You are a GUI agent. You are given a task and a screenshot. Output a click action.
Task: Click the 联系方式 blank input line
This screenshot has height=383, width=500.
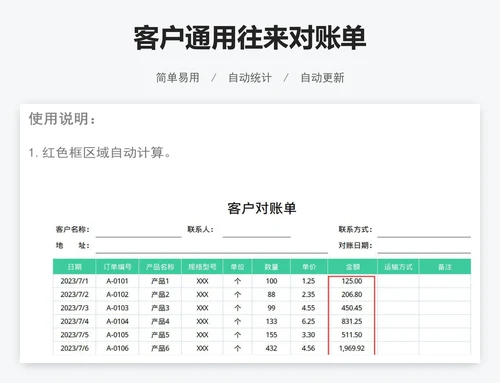pyautogui.click(x=424, y=230)
